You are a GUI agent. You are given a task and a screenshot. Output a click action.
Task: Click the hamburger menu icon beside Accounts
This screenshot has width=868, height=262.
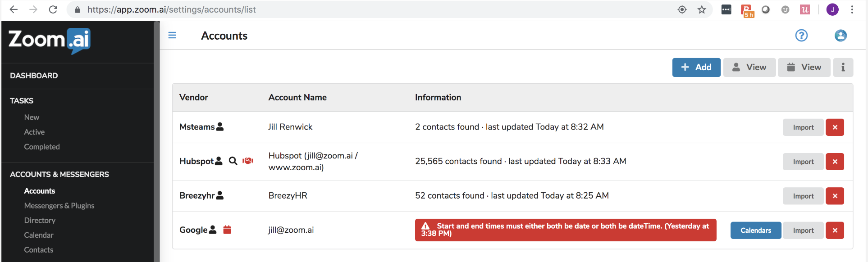[172, 35]
